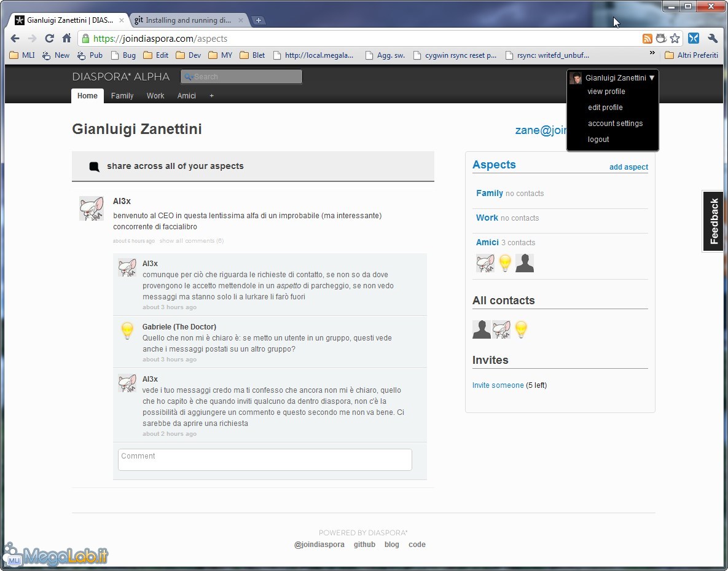Click the Invite someone link
Screen dimensions: 728x571
click(x=498, y=385)
